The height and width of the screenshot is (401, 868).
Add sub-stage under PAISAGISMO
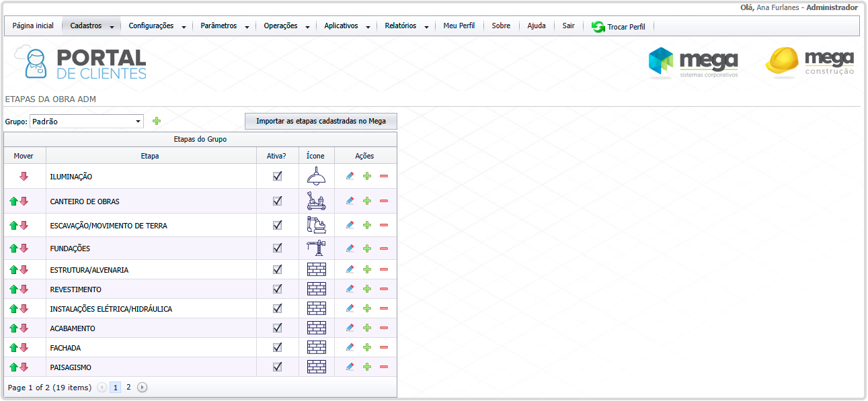pos(367,367)
